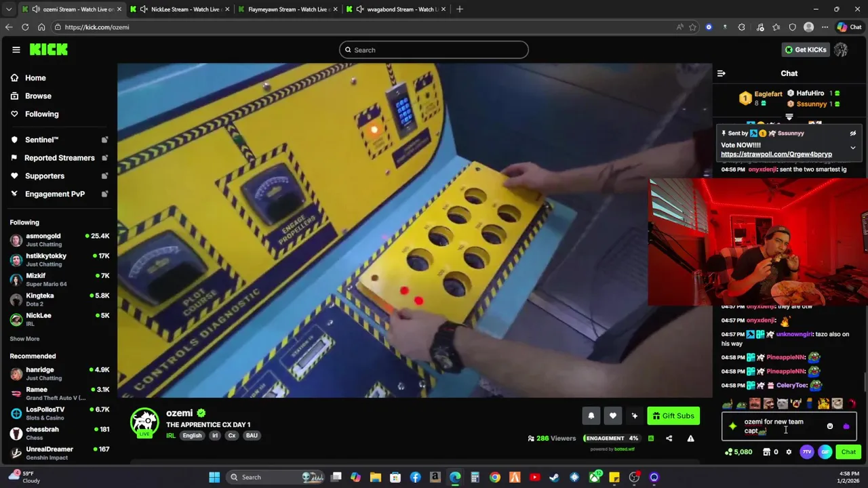The image size is (868, 488).
Task: Open chat settings gear icon
Action: pyautogui.click(x=789, y=452)
